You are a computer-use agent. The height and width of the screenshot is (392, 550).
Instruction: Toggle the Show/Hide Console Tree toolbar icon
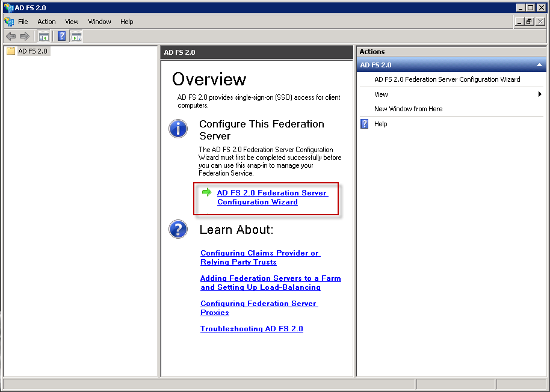[x=43, y=36]
